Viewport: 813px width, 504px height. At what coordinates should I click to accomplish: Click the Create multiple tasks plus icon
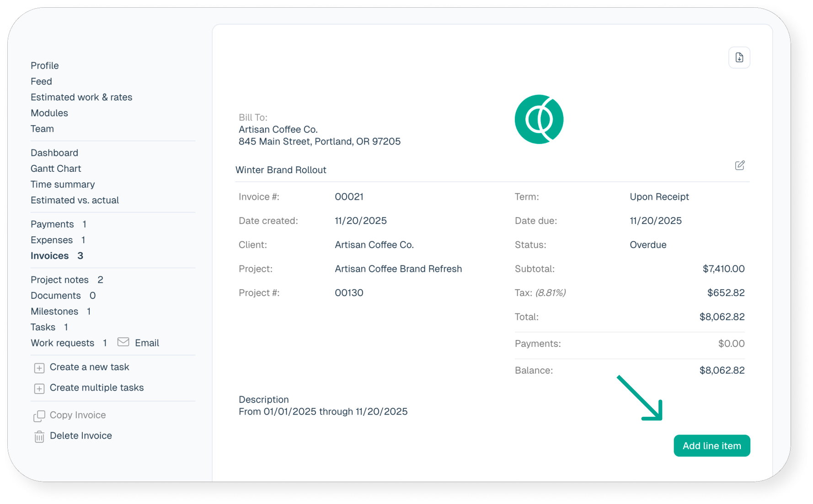pyautogui.click(x=39, y=388)
